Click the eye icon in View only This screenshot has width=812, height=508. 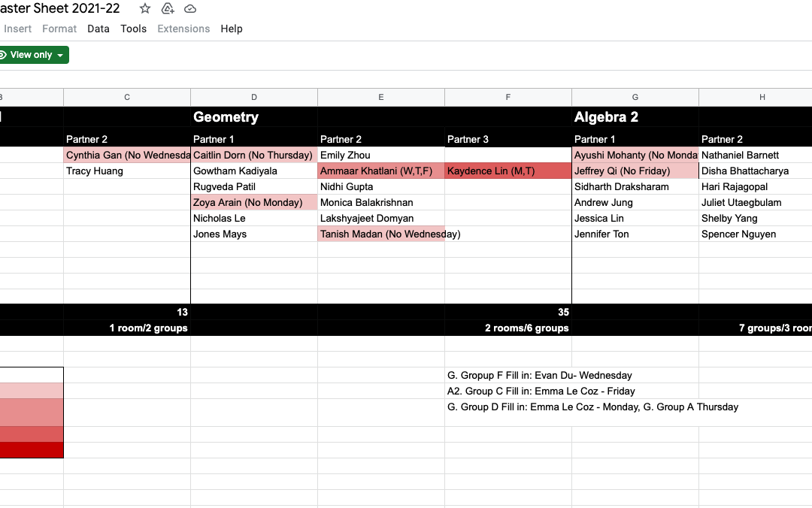[3, 55]
